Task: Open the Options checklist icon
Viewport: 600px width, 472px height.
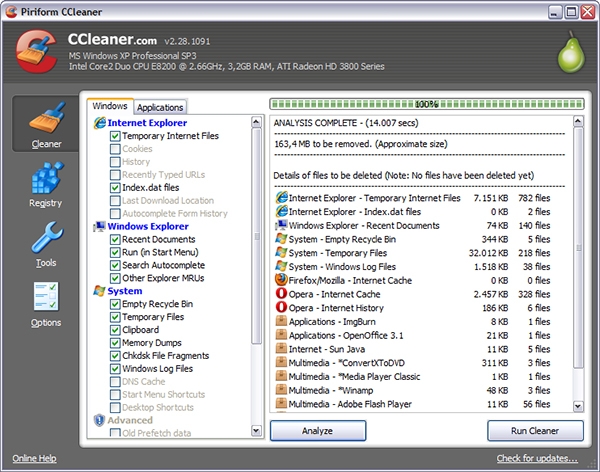Action: pyautogui.click(x=46, y=296)
